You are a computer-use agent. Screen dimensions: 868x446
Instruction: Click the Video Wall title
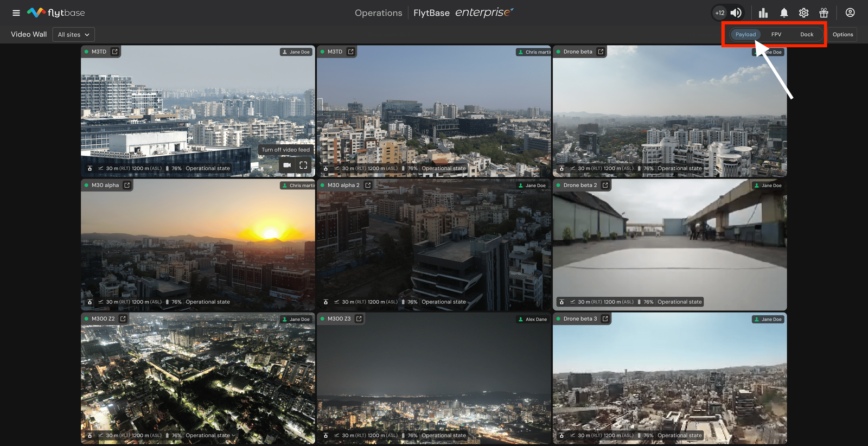point(29,34)
